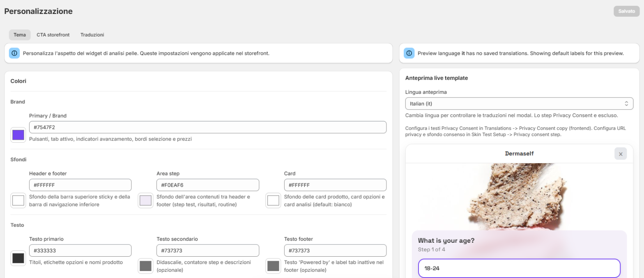Open the Area step color swatch
The image size is (644, 278).
[145, 201]
